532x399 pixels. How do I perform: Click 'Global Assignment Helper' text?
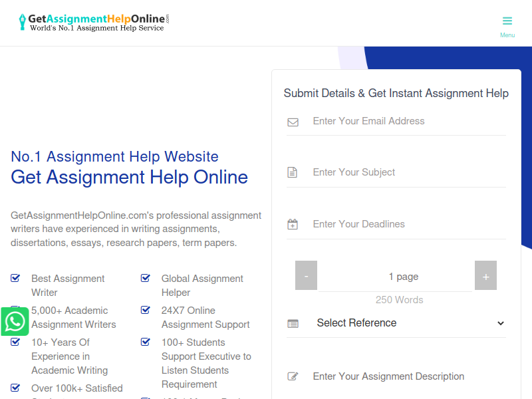[x=202, y=285]
